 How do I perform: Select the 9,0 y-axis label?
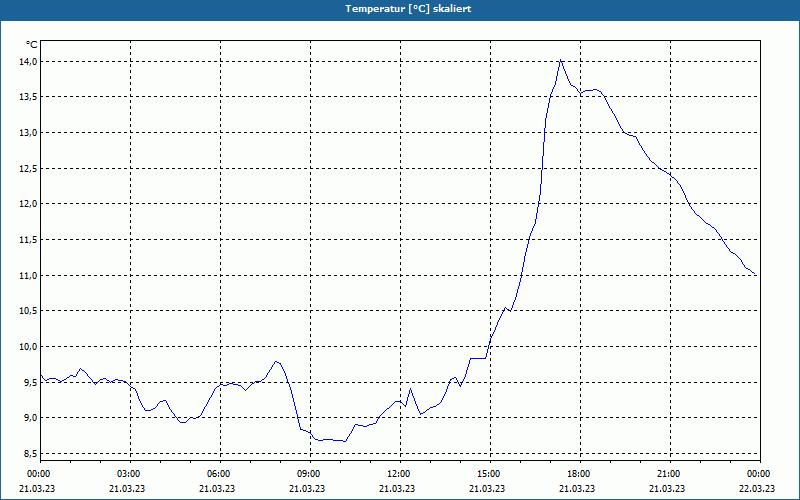31,418
